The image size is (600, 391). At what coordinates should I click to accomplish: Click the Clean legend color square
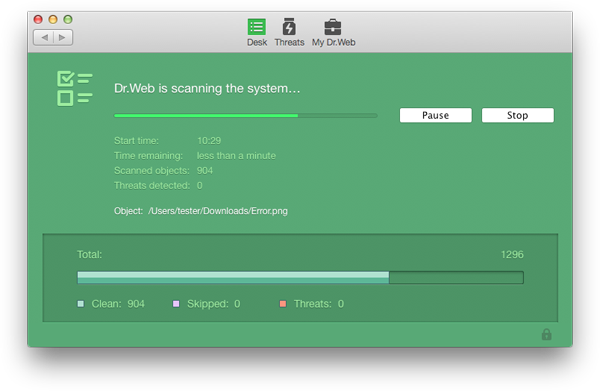click(x=80, y=304)
